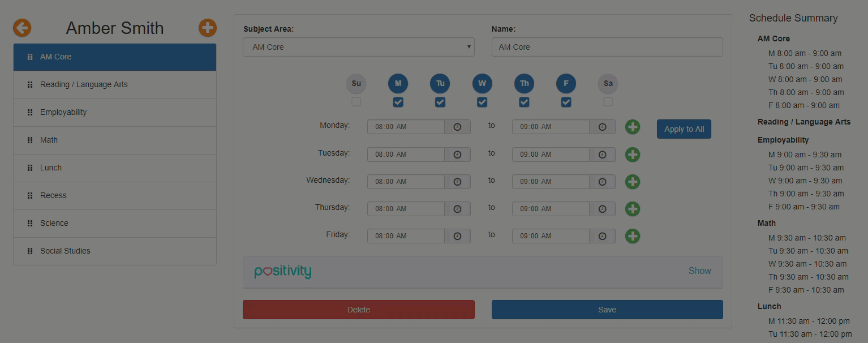Image resolution: width=868 pixels, height=343 pixels.
Task: Click drag handle icon beside Social Studies
Action: (x=30, y=251)
